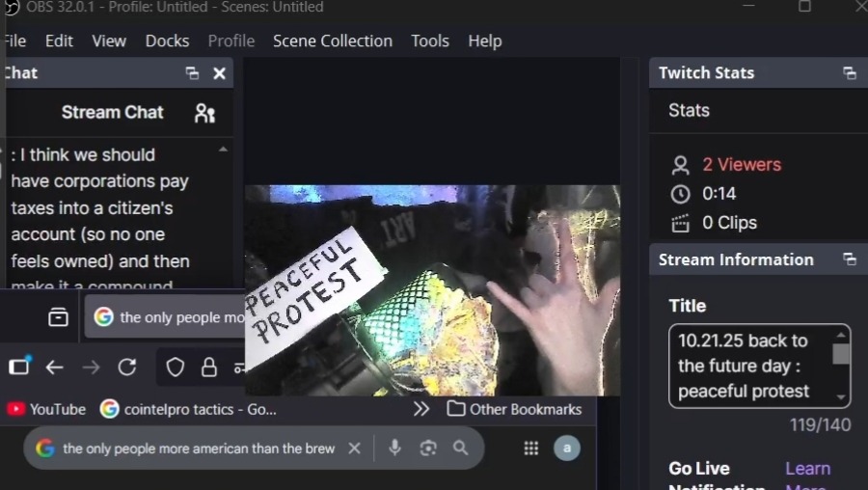Open the Docks menu
Image resolution: width=868 pixels, height=490 pixels.
pos(167,41)
